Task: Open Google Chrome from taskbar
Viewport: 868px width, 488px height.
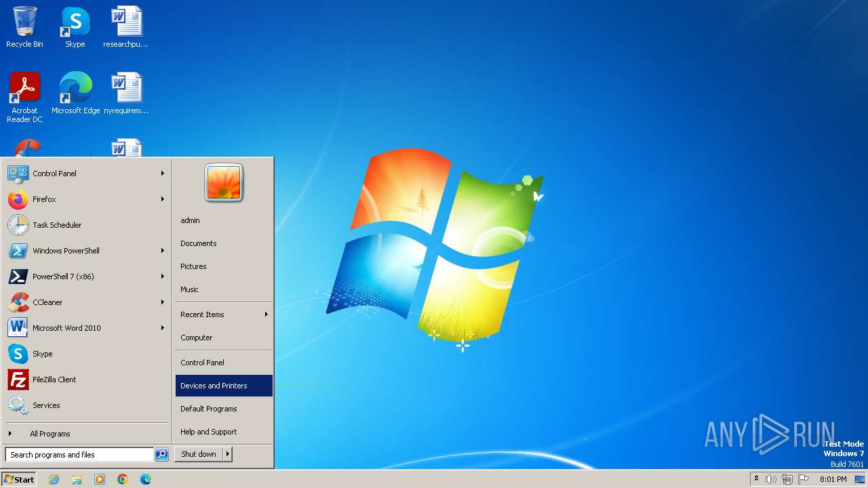Action: 123,479
